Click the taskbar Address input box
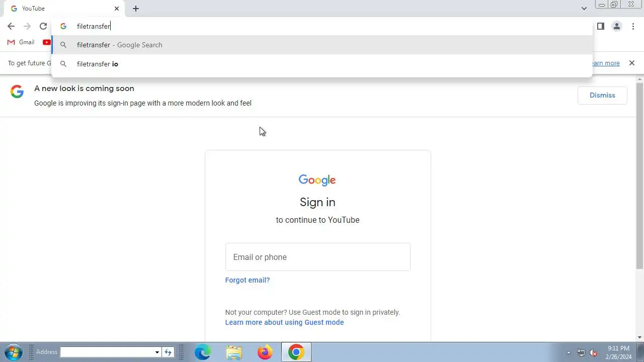 [x=107, y=352]
